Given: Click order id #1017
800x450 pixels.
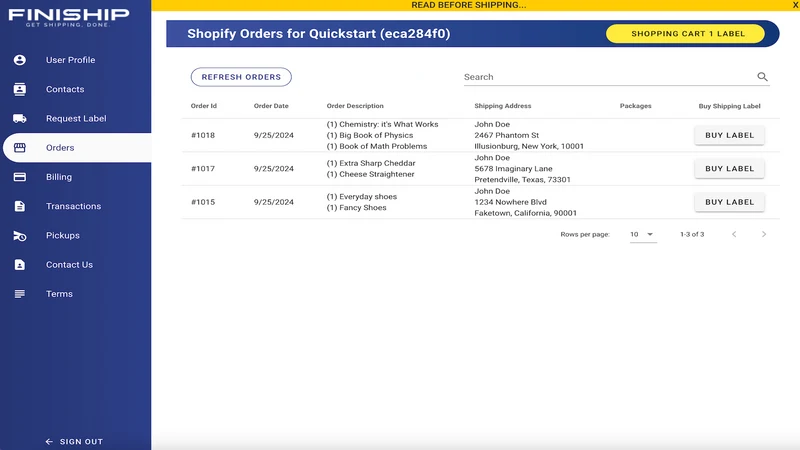Looking at the screenshot, I should tap(203, 168).
